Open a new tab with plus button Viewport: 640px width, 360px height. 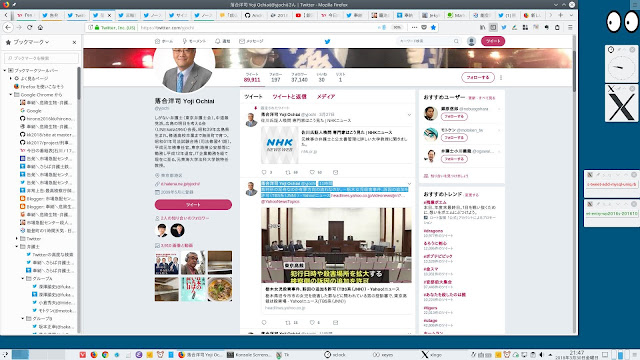click(x=560, y=15)
